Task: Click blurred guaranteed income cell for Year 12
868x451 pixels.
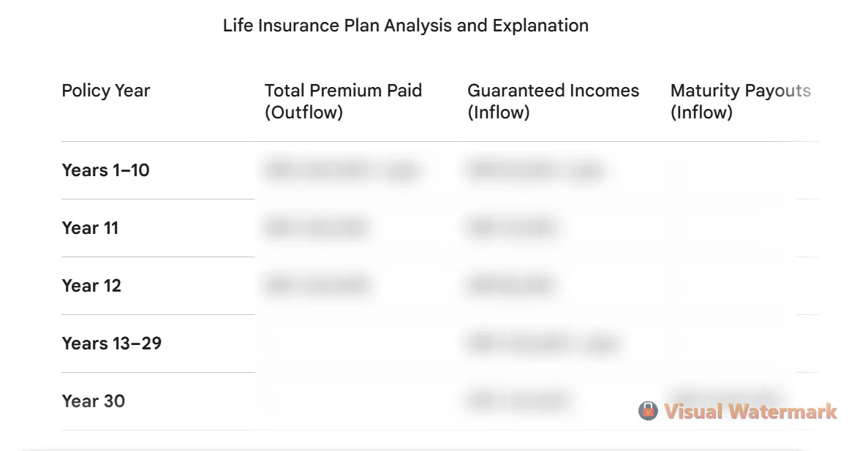Action: [x=510, y=285]
